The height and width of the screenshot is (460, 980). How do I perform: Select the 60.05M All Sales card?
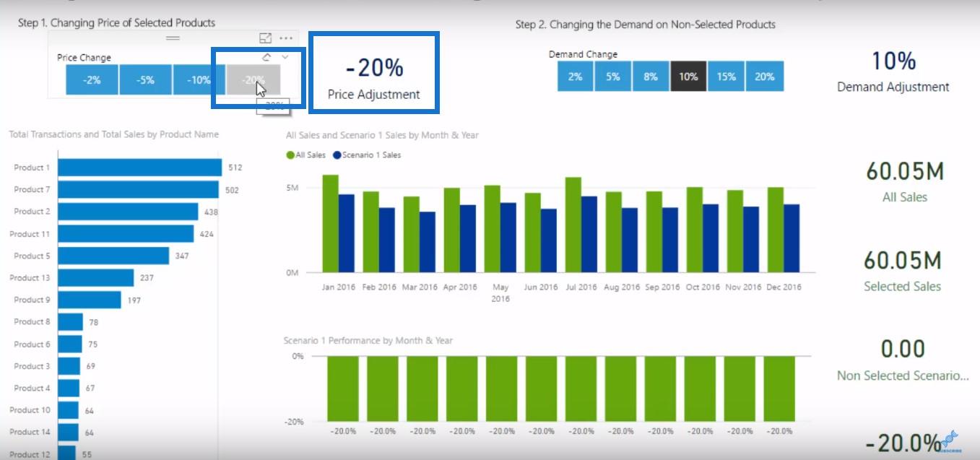coord(905,181)
